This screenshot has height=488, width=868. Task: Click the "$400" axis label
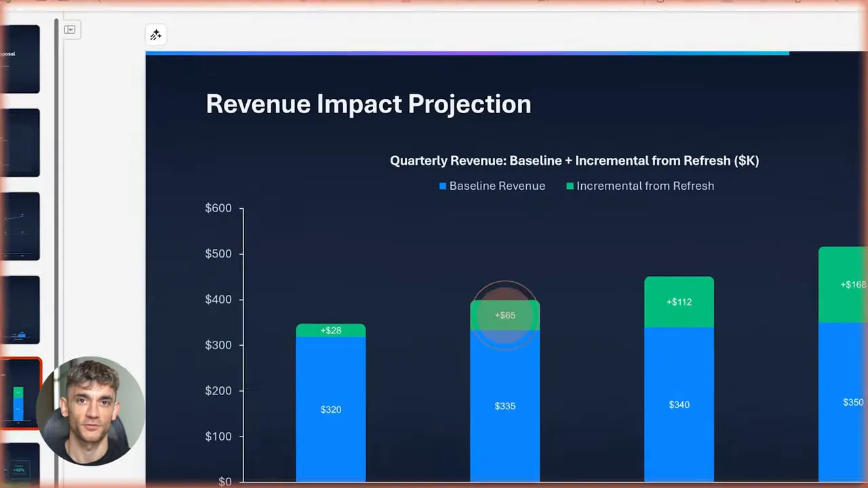[x=218, y=300]
